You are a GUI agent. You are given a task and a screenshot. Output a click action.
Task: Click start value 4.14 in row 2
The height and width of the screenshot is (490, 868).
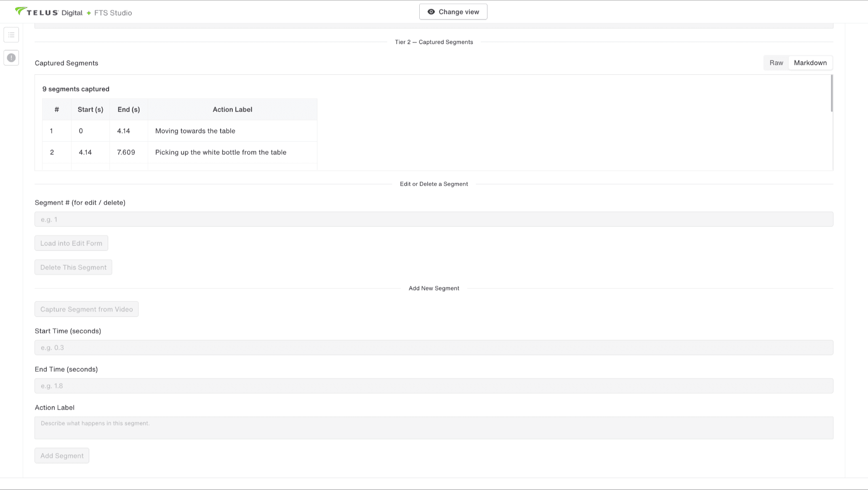[85, 152]
